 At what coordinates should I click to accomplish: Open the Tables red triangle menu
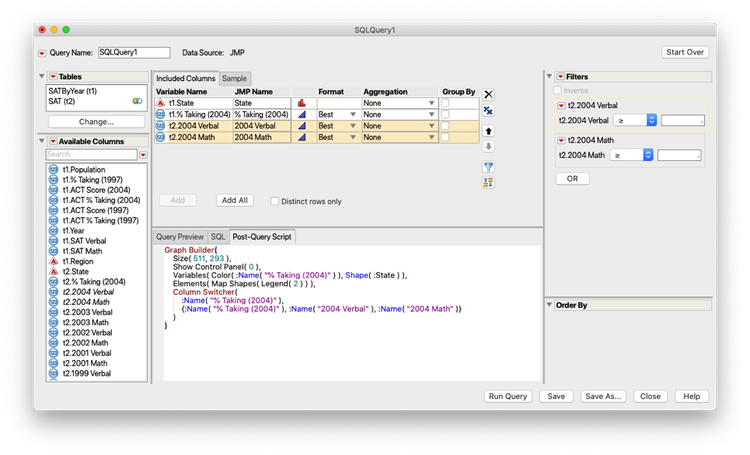53,77
